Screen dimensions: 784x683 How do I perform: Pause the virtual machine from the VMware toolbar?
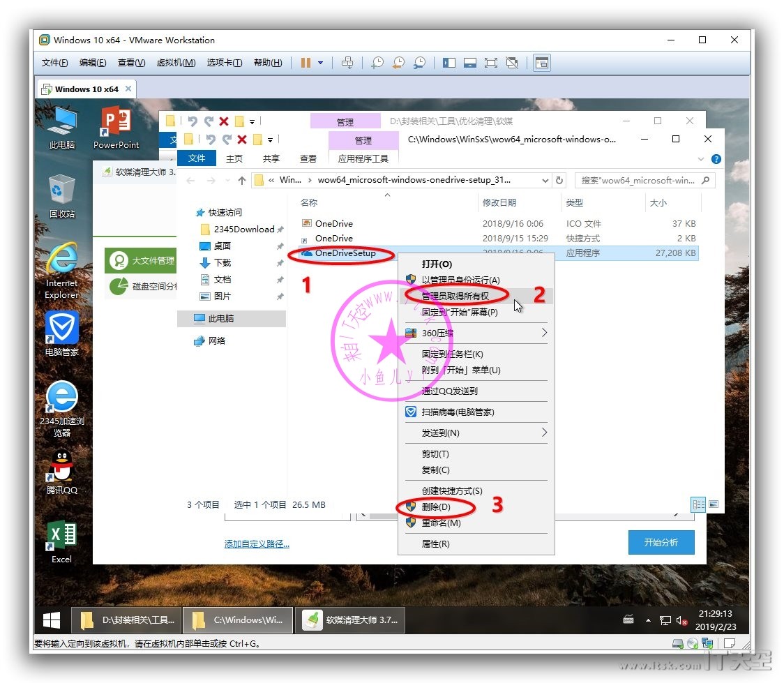[x=306, y=63]
